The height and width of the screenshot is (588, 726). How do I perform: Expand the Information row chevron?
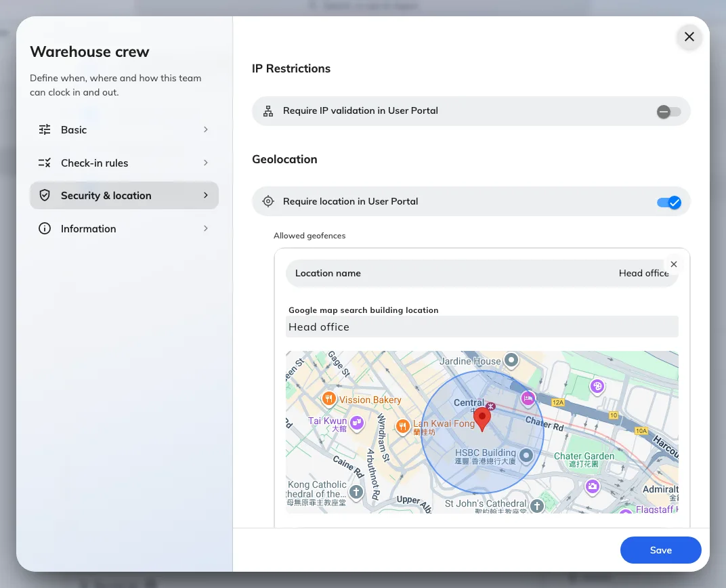click(206, 229)
